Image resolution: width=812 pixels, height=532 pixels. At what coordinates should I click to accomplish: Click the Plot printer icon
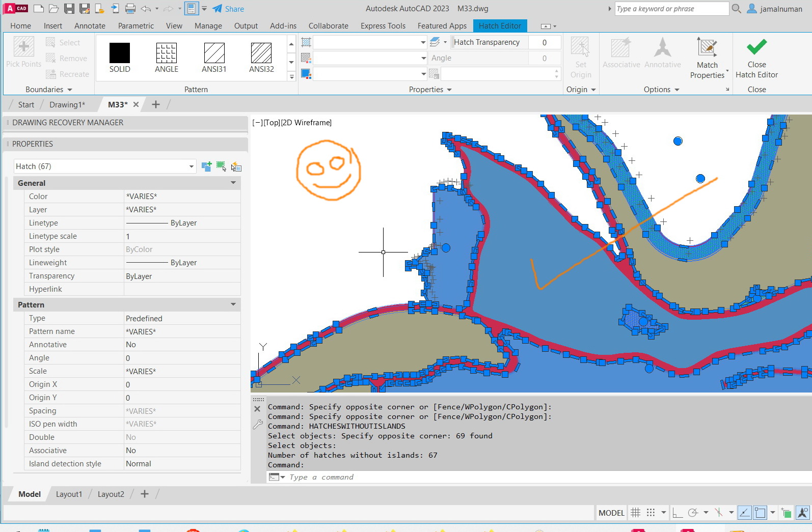[130, 9]
